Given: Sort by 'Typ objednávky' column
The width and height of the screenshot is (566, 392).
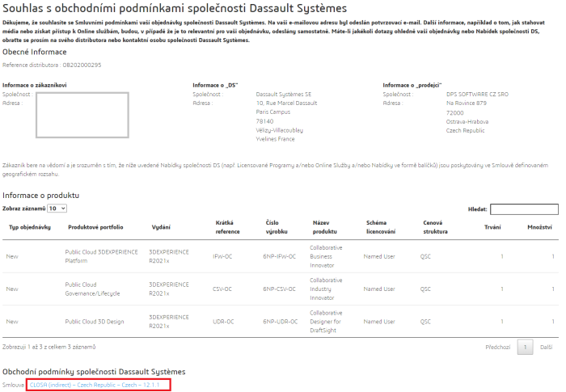Looking at the screenshot, I should (x=30, y=227).
